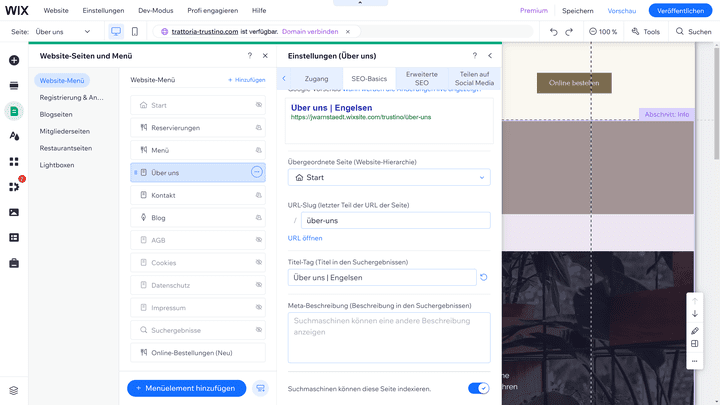The height and width of the screenshot is (405, 720).
Task: Click the Add Elements plus icon in left sidebar
Action: 14,60
